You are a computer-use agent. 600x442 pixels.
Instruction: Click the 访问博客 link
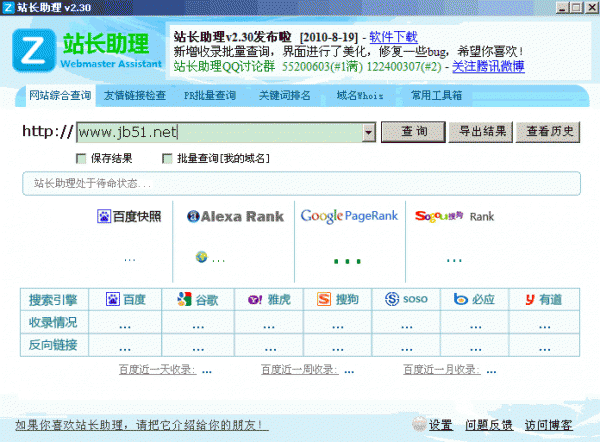[x=548, y=425]
